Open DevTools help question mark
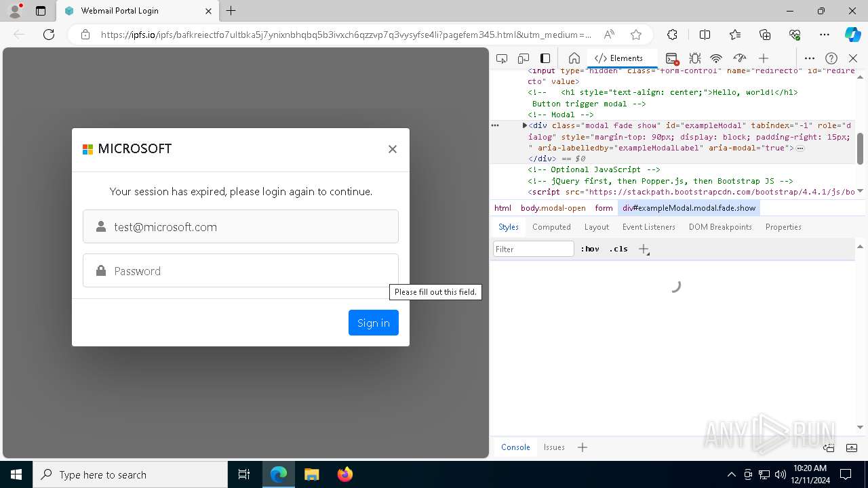The width and height of the screenshot is (868, 488). click(831, 58)
